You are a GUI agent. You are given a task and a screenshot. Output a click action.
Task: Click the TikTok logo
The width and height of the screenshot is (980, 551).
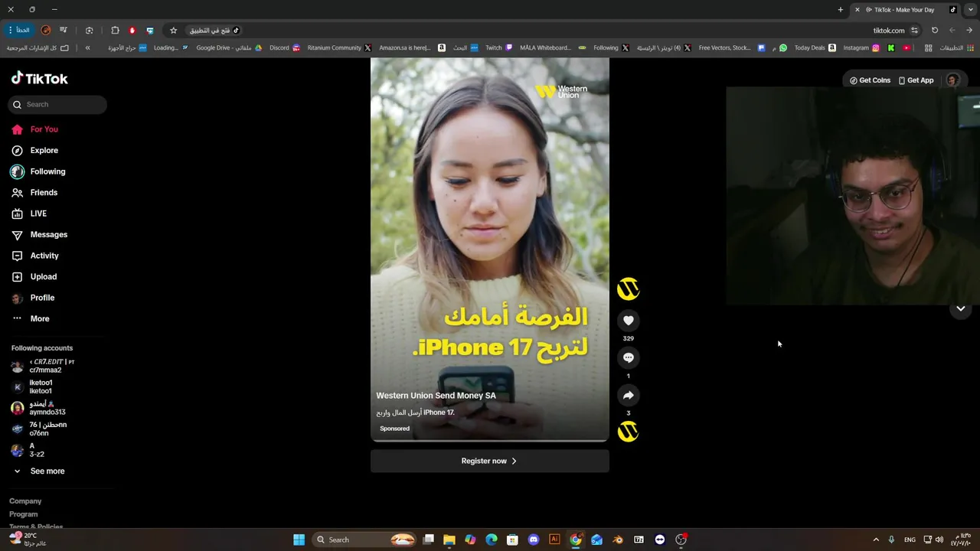point(39,78)
